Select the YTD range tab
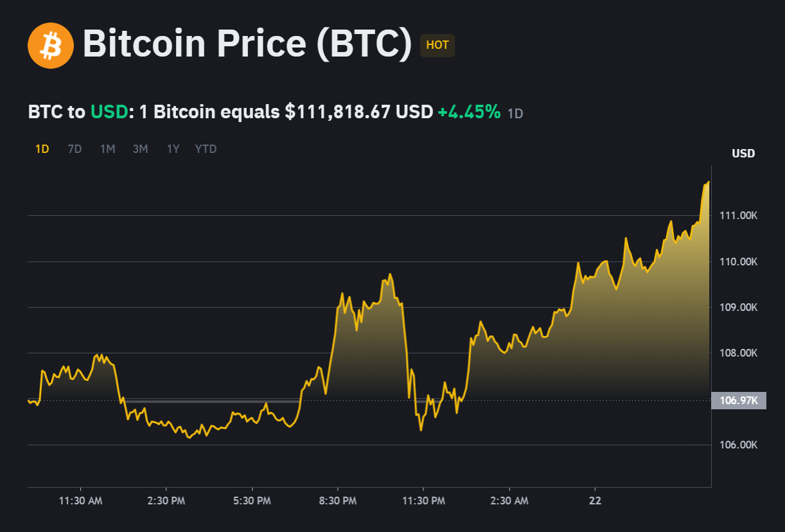 pyautogui.click(x=206, y=149)
